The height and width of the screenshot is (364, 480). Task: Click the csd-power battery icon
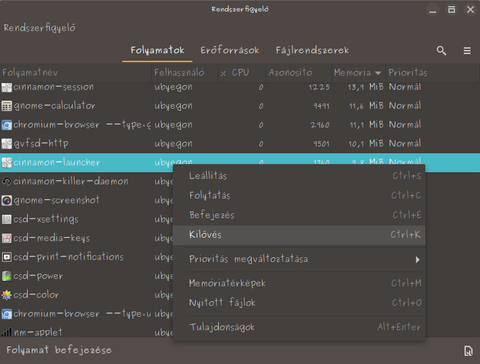6,276
